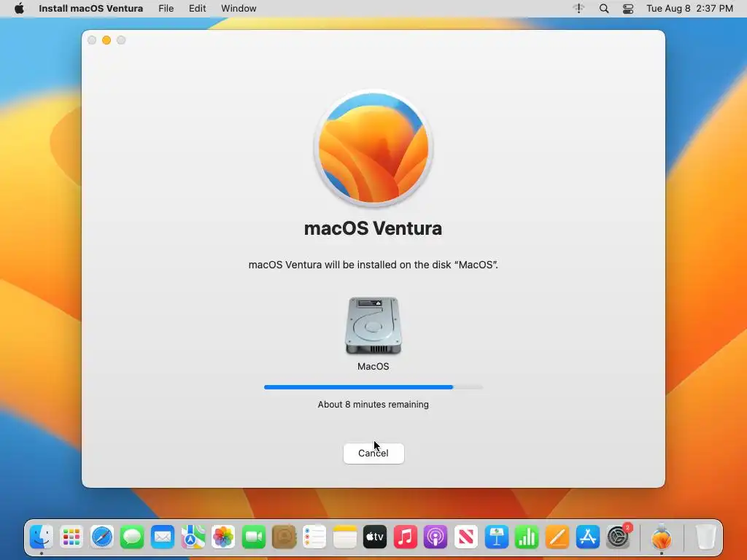This screenshot has height=560, width=747.
Task: Cancel the macOS Ventura installation
Action: point(373,454)
